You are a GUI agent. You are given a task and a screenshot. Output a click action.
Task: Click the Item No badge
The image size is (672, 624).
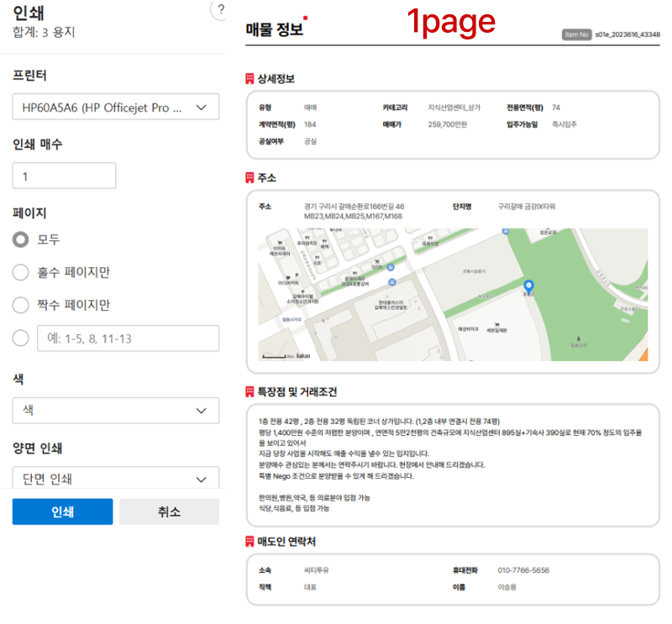[x=576, y=35]
